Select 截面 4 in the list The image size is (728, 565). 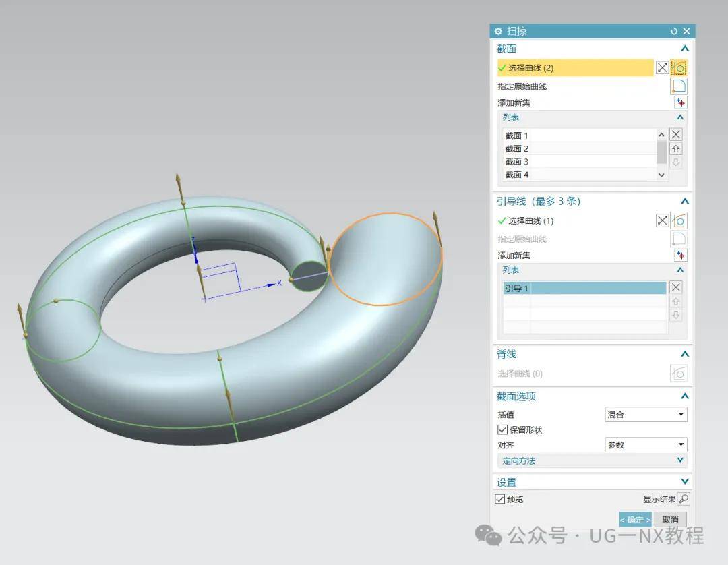tap(579, 175)
